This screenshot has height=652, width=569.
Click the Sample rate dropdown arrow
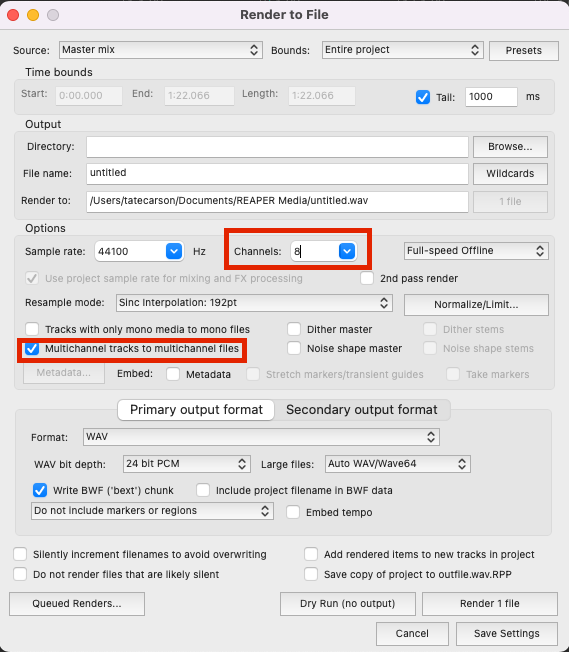[x=174, y=251]
